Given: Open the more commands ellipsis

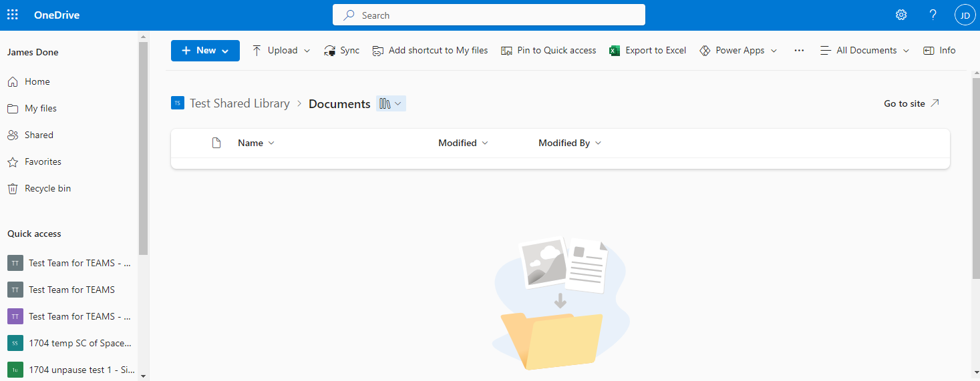Looking at the screenshot, I should (x=799, y=51).
